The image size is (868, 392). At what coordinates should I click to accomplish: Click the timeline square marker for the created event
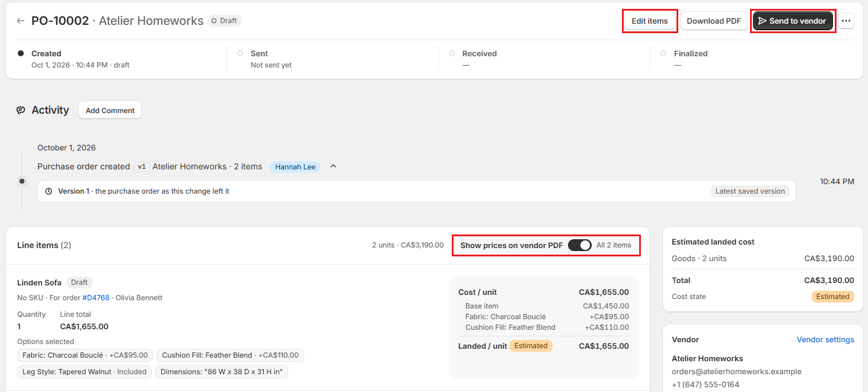tap(22, 181)
